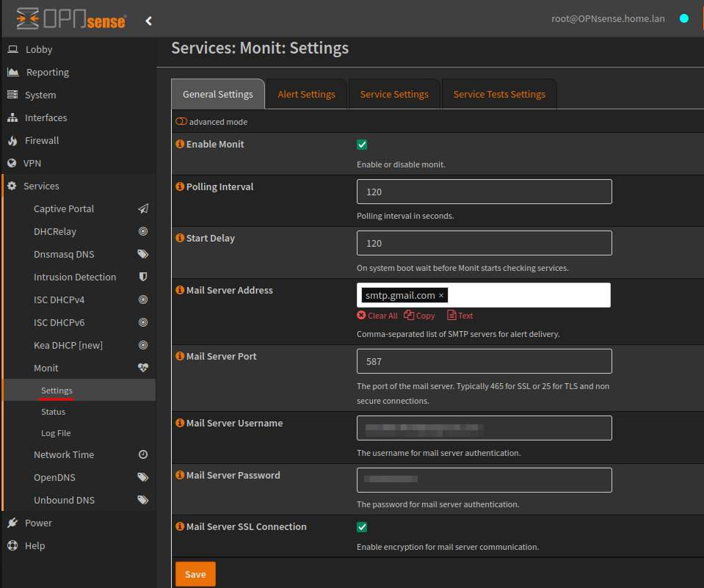
Task: Focus the Start Delay field
Action: [x=484, y=243]
